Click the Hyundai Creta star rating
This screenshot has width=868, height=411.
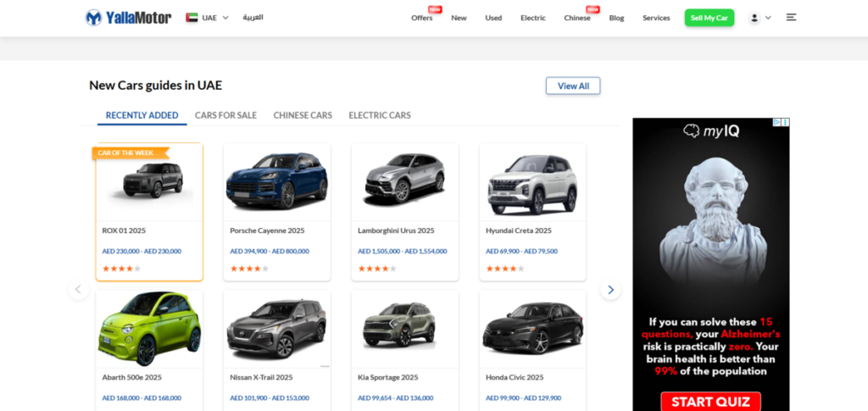click(x=505, y=269)
